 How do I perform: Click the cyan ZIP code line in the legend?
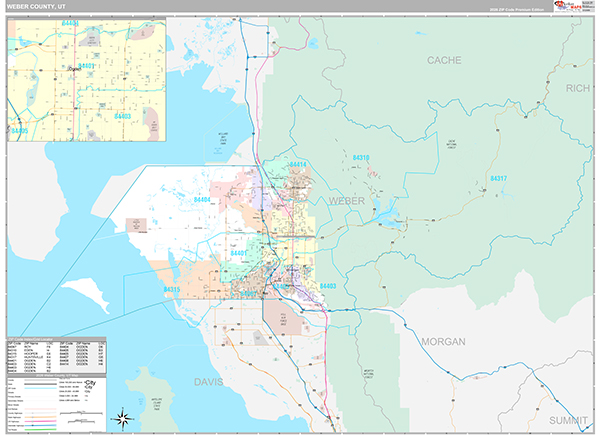coord(40,388)
